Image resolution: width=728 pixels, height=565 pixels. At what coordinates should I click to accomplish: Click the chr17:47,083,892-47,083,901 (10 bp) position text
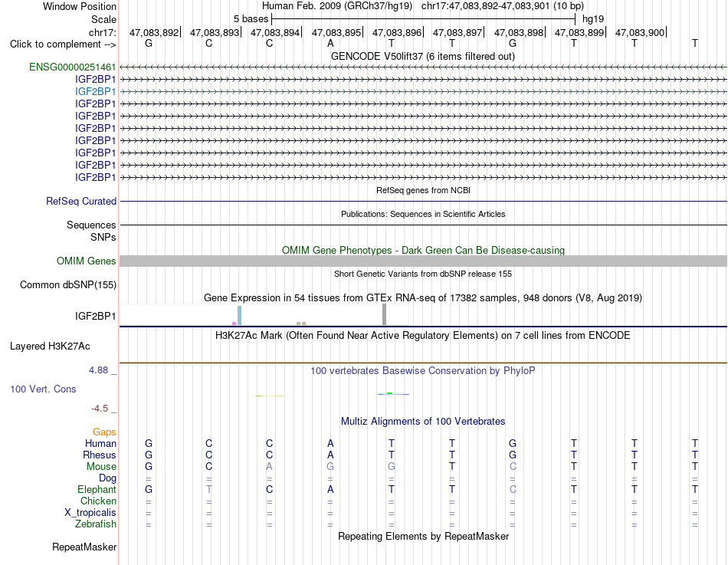(503, 6)
